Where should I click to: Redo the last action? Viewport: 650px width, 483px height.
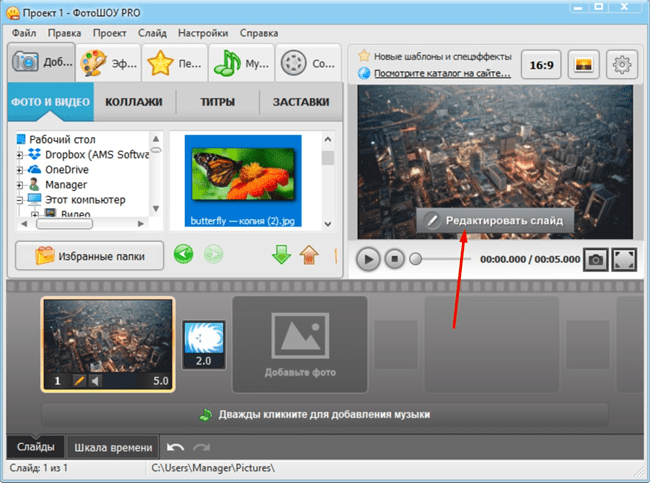[201, 447]
